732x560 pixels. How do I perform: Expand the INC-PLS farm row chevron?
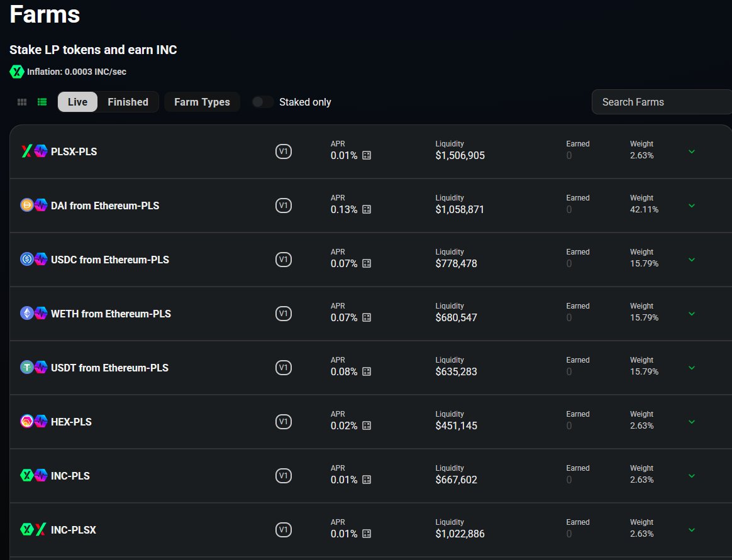click(692, 476)
